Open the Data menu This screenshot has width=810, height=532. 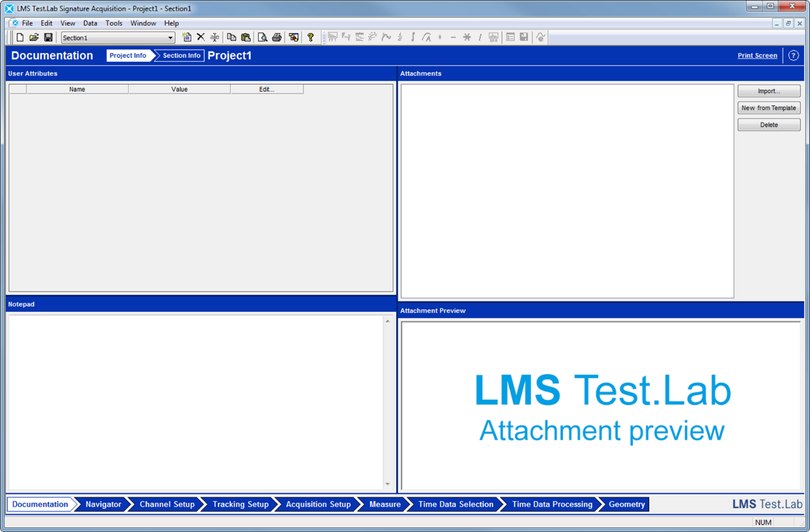(x=90, y=23)
